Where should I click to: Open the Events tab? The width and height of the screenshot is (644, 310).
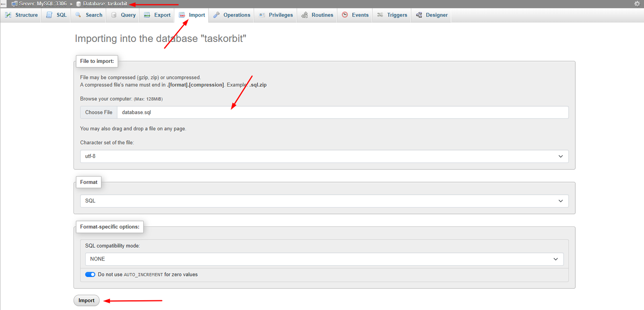tap(355, 15)
